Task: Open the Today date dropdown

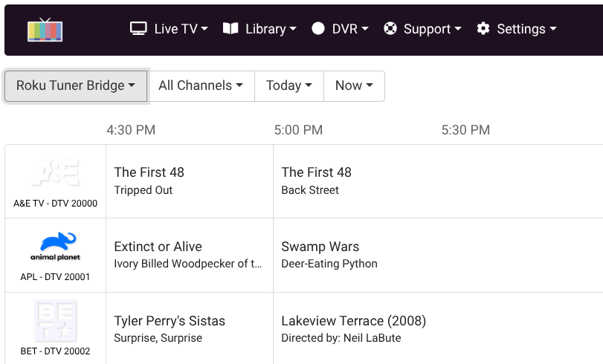Action: point(288,86)
